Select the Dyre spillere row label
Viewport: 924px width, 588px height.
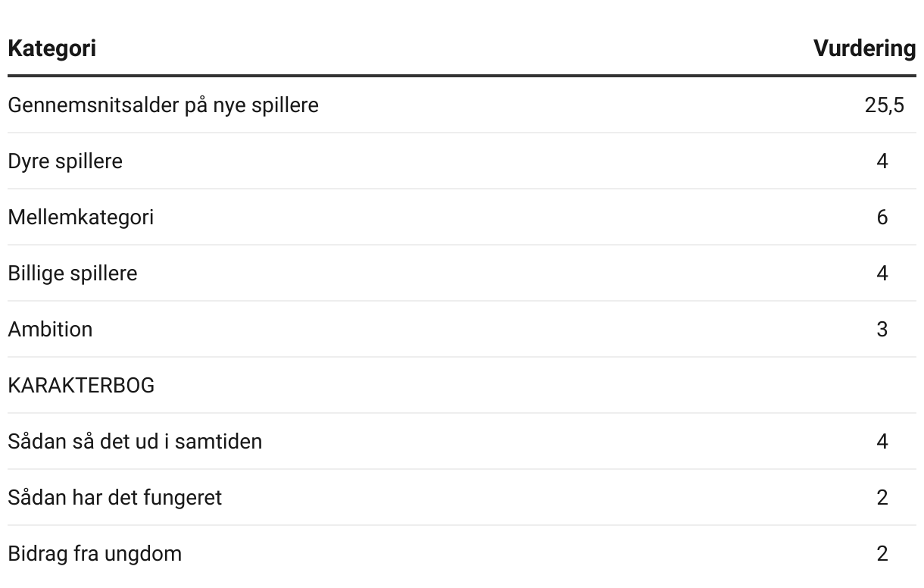click(65, 161)
